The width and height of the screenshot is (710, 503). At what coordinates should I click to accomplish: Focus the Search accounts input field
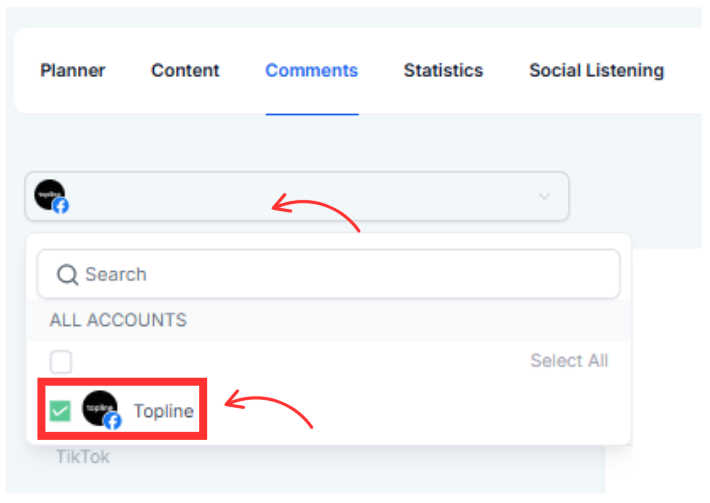click(x=340, y=275)
